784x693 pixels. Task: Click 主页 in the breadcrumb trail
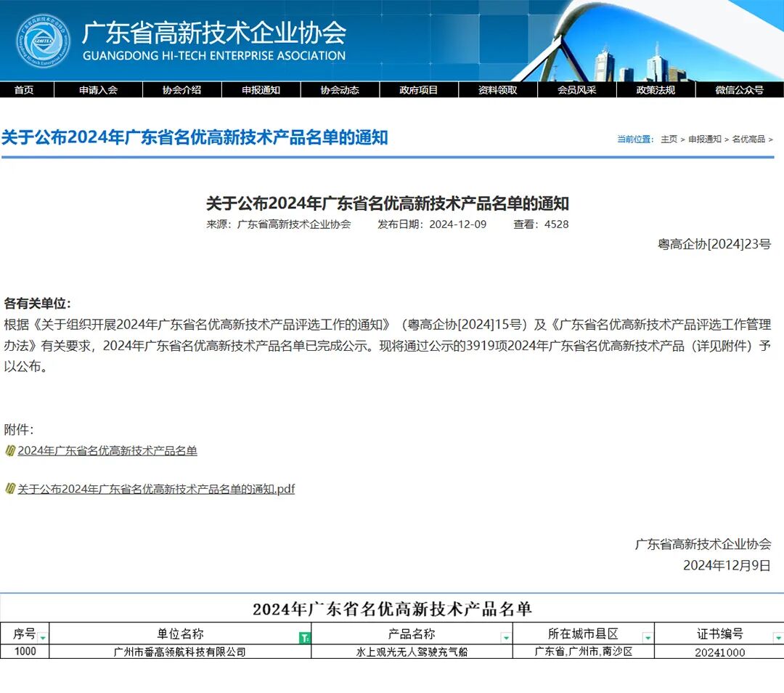tap(669, 139)
